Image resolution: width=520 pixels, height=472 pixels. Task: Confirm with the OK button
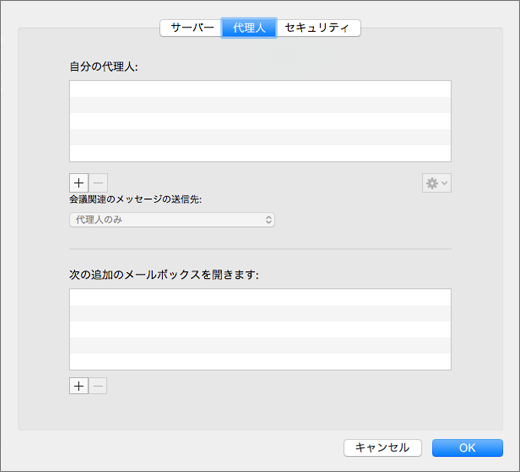pyautogui.click(x=467, y=448)
